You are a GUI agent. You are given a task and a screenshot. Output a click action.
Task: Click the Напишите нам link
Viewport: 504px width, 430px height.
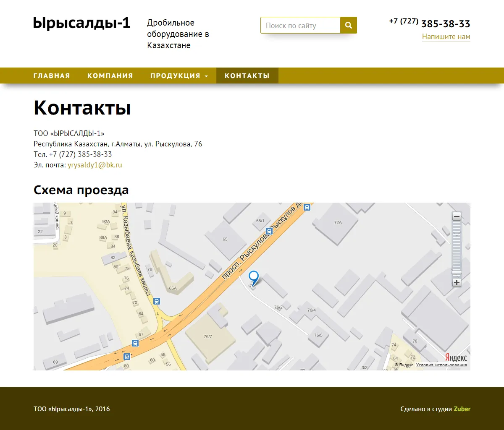(x=446, y=36)
